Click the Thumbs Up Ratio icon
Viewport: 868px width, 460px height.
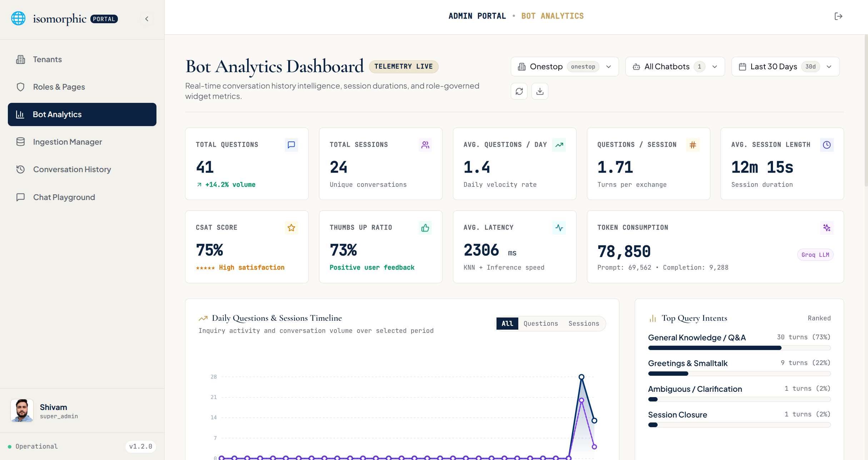point(425,227)
